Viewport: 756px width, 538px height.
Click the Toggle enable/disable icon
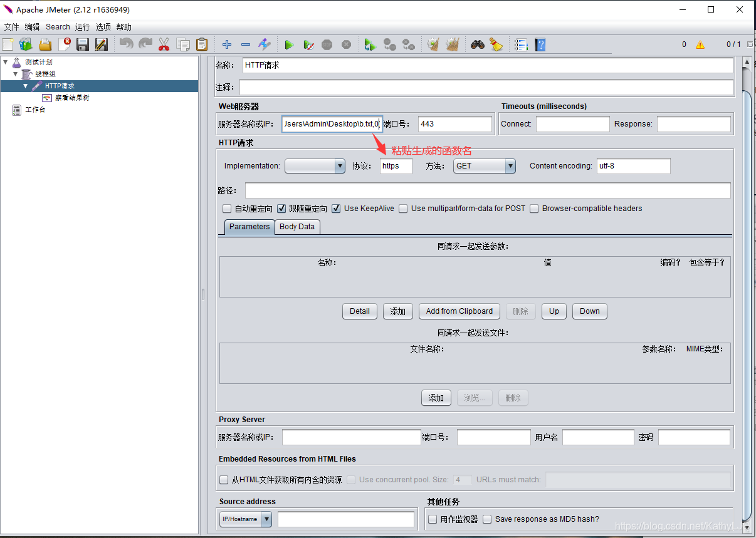(265, 44)
